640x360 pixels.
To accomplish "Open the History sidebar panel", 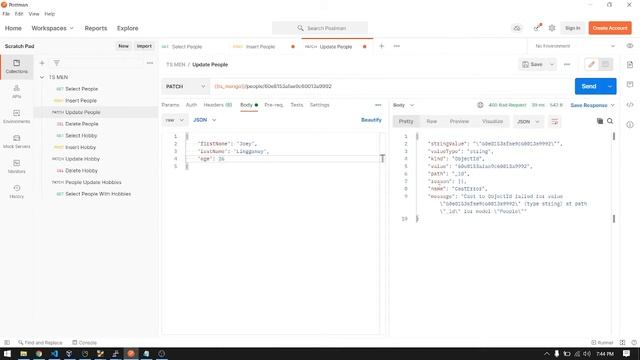I will tap(16, 191).
